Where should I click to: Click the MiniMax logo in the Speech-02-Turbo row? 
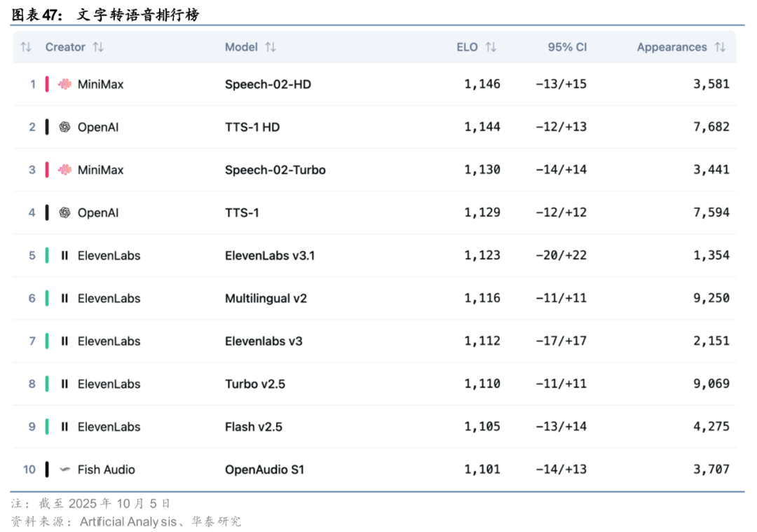[x=64, y=170]
